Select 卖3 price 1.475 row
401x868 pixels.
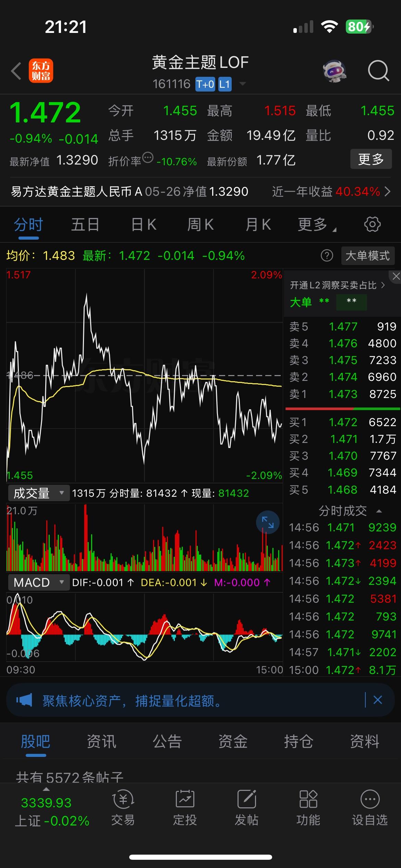pos(343,360)
